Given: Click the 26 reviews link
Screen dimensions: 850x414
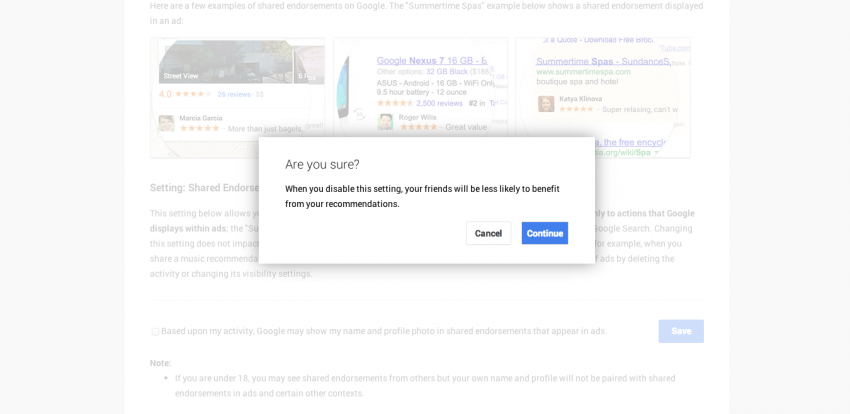Looking at the screenshot, I should pyautogui.click(x=234, y=94).
